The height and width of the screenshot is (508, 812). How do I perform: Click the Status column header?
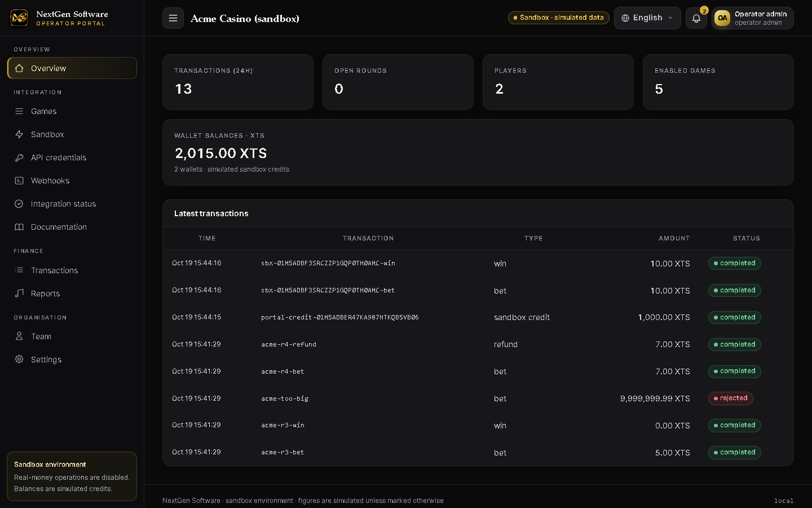pos(747,238)
